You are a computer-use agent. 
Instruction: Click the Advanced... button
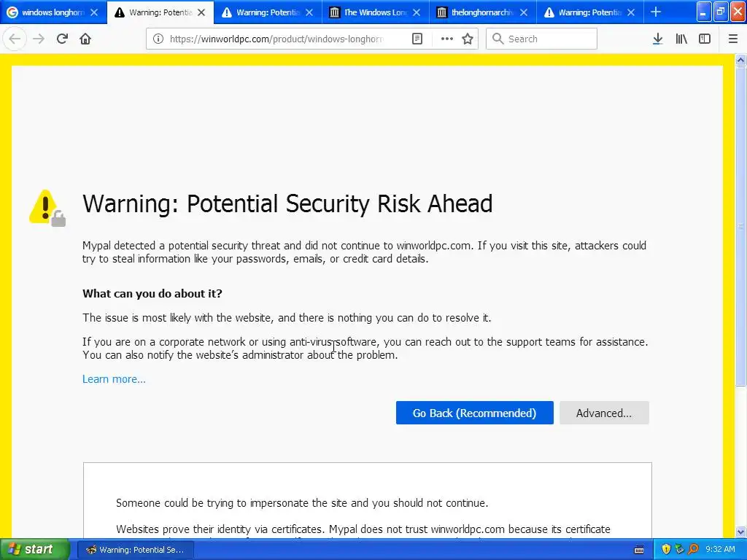(x=604, y=413)
